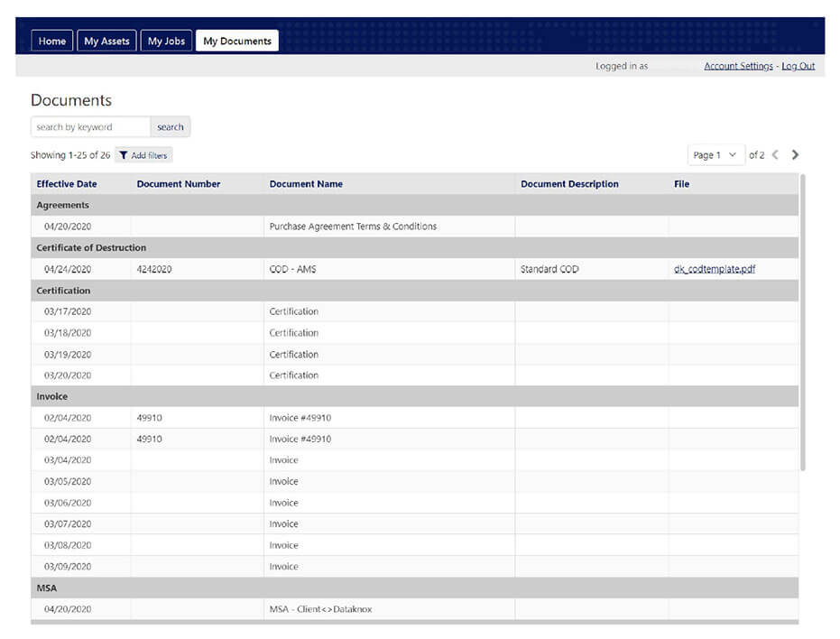Sort by Document Description column
The image size is (840, 639).
click(x=569, y=184)
